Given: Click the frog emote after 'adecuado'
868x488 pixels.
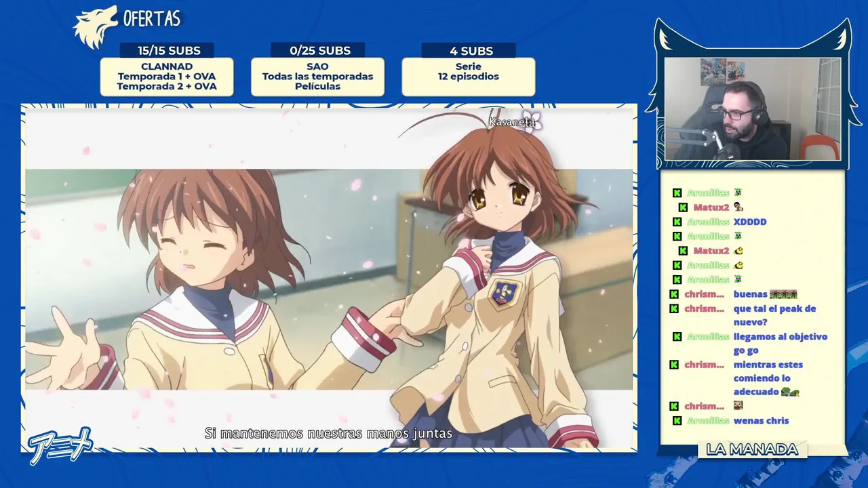Looking at the screenshot, I should coord(791,392).
